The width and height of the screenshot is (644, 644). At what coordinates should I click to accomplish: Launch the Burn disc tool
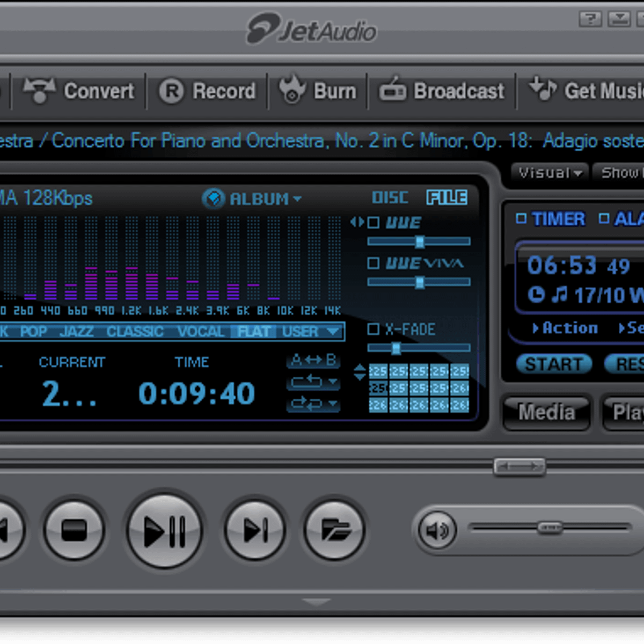(318, 90)
